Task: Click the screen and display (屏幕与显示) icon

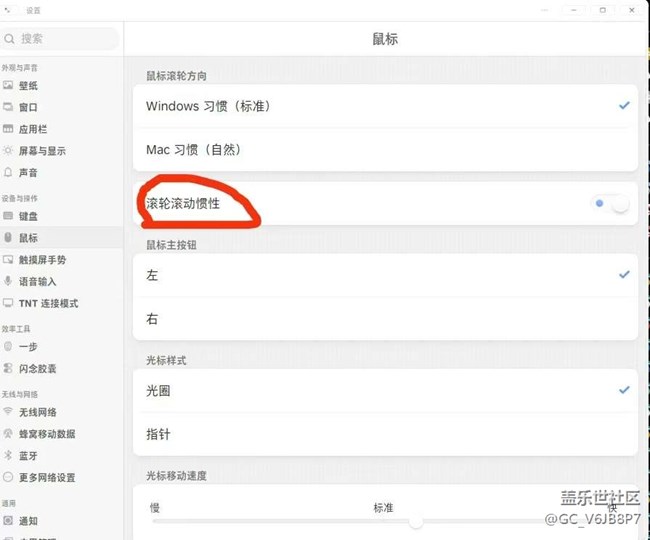Action: coord(9,151)
